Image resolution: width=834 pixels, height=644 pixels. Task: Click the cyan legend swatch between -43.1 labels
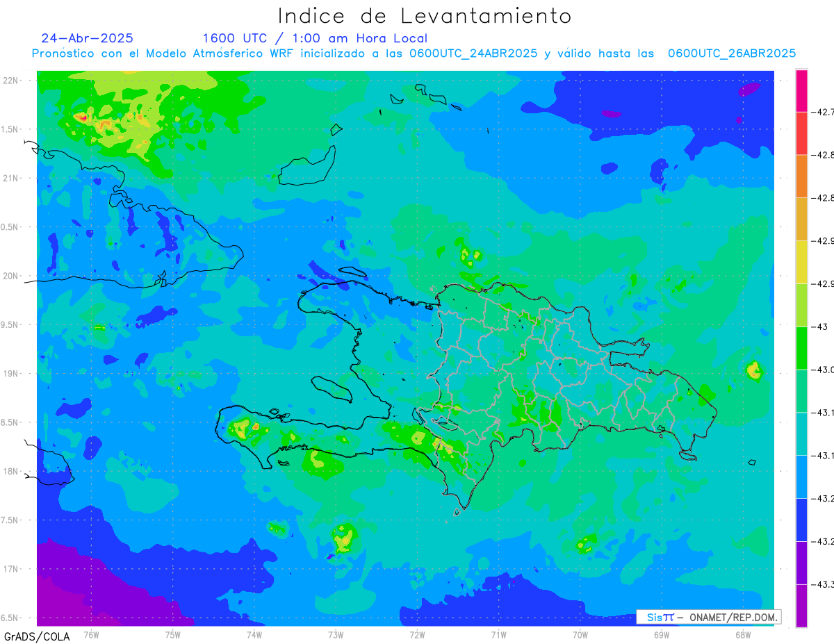801,434
